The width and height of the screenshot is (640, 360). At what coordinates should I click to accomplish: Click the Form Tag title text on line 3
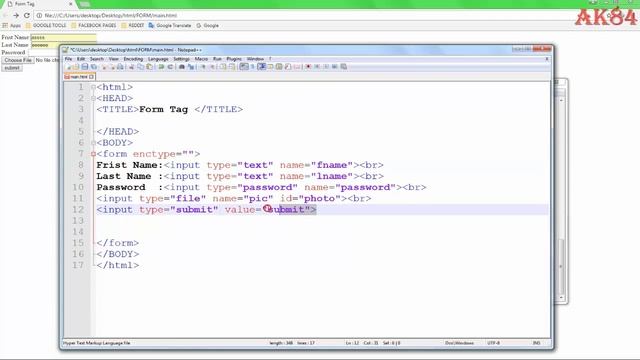click(163, 109)
